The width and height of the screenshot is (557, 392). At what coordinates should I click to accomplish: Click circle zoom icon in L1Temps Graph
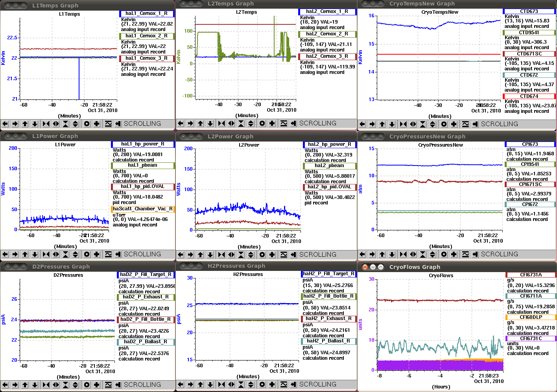point(87,124)
